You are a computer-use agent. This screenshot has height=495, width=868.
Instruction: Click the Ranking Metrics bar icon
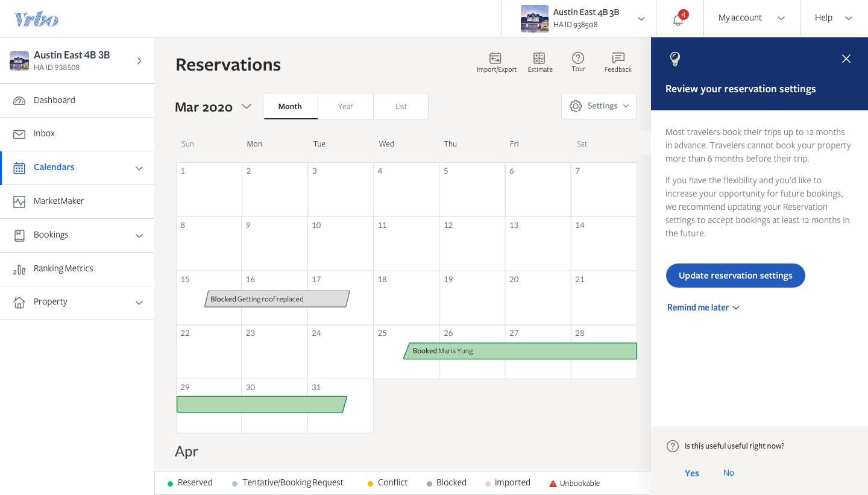(x=19, y=269)
